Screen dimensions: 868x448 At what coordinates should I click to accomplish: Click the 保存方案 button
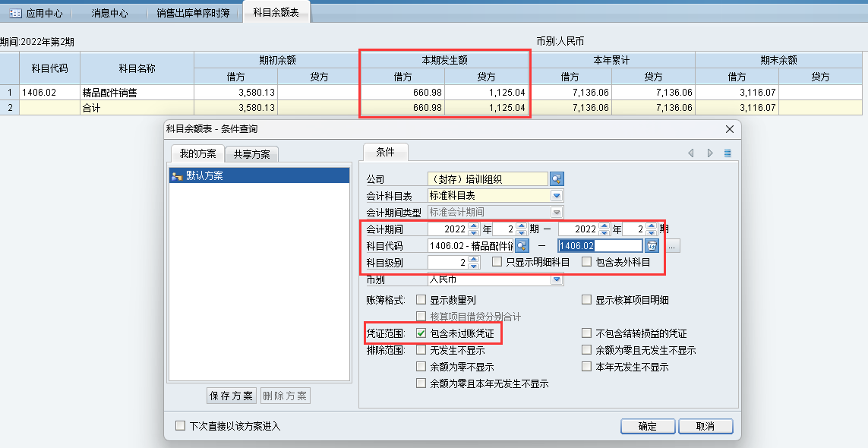point(232,396)
